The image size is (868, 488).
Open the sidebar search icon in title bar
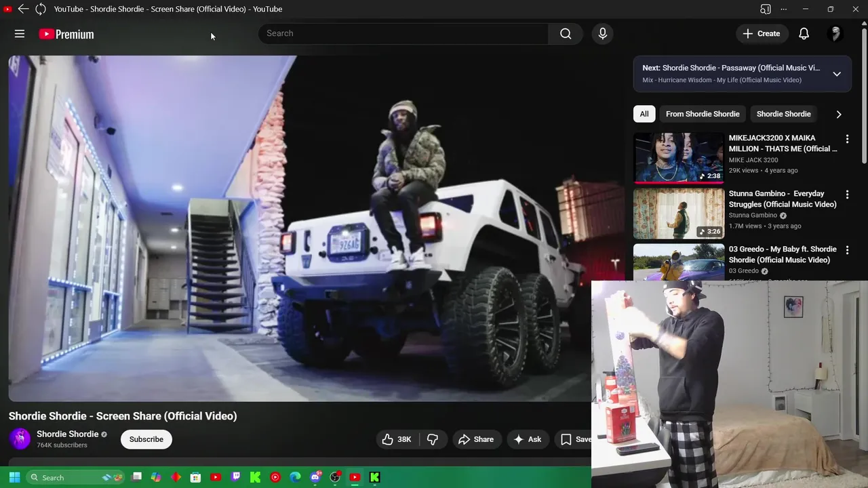(765, 9)
